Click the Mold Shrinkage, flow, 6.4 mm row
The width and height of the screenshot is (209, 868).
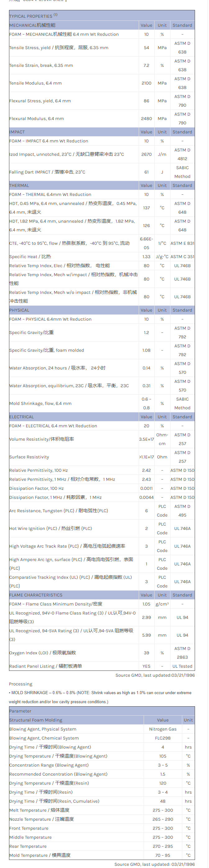40,404
